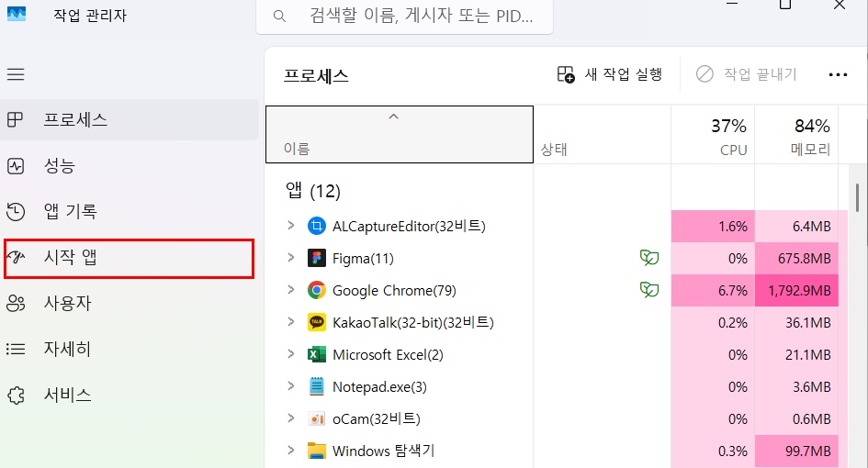Click the 6.7% CPU cell for Chrome
The image size is (868, 468).
[713, 290]
